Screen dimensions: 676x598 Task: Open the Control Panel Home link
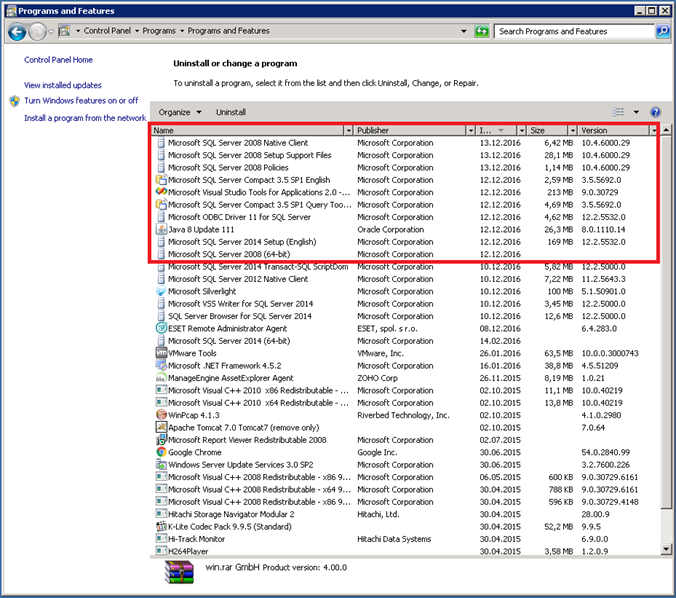pyautogui.click(x=58, y=60)
